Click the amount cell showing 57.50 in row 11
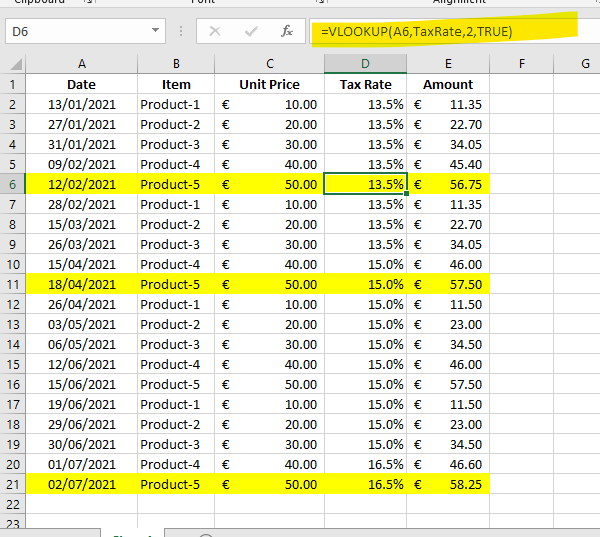Image resolution: width=600 pixels, height=537 pixels. pyautogui.click(x=448, y=284)
